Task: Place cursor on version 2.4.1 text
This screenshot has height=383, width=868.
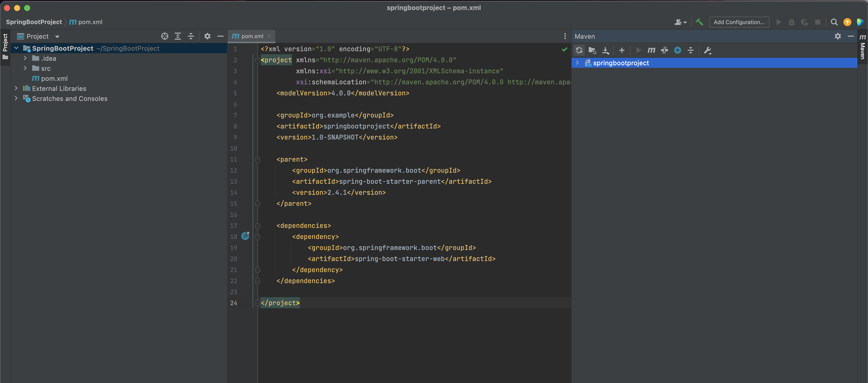Action: coord(337,192)
